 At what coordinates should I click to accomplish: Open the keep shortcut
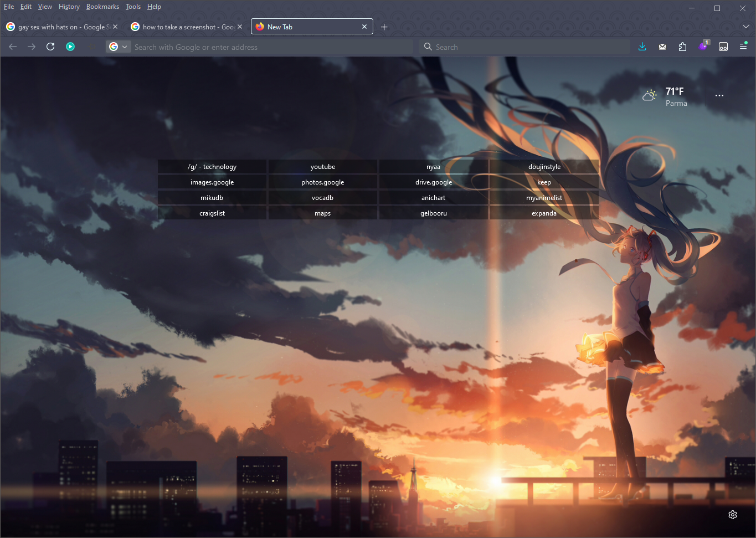(544, 182)
